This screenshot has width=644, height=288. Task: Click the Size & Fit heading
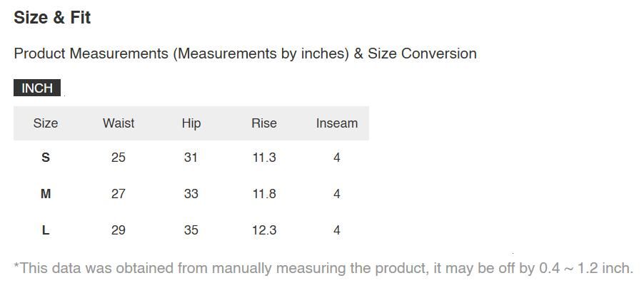click(52, 18)
